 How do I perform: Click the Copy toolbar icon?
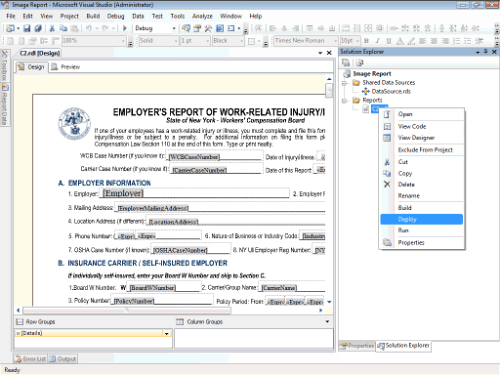[63, 28]
